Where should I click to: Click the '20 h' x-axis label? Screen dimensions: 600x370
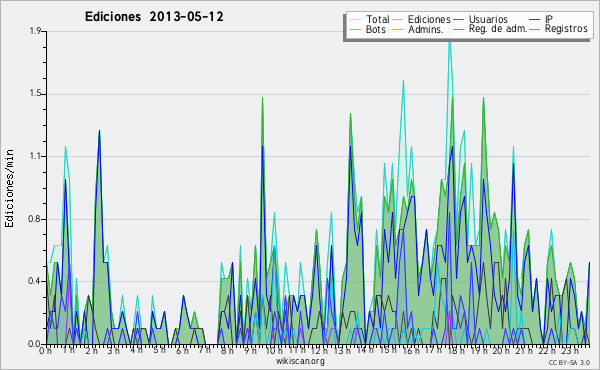501,351
